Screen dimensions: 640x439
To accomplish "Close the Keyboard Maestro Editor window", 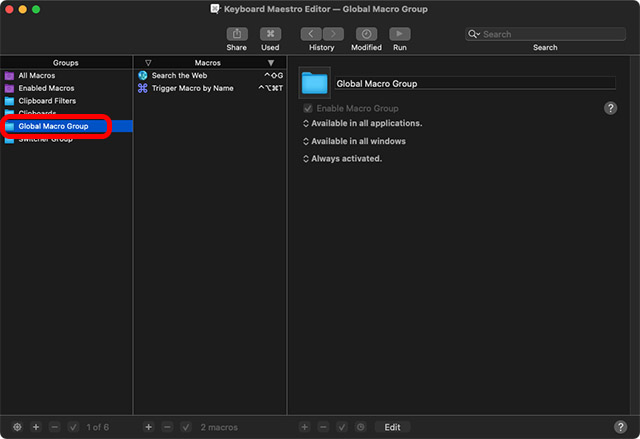I will 9,9.
